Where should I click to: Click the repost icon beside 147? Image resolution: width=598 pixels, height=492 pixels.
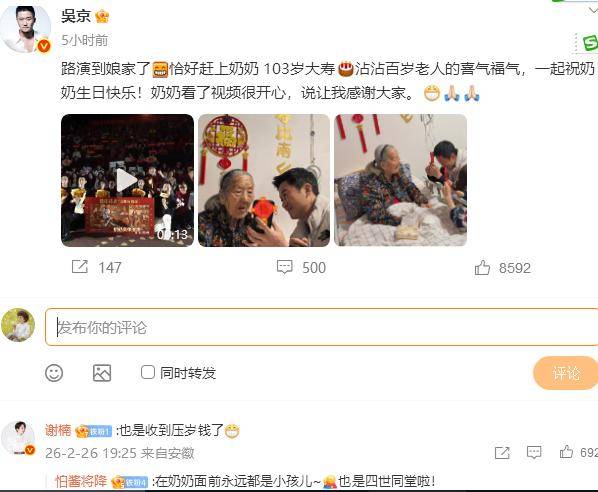[x=80, y=267]
